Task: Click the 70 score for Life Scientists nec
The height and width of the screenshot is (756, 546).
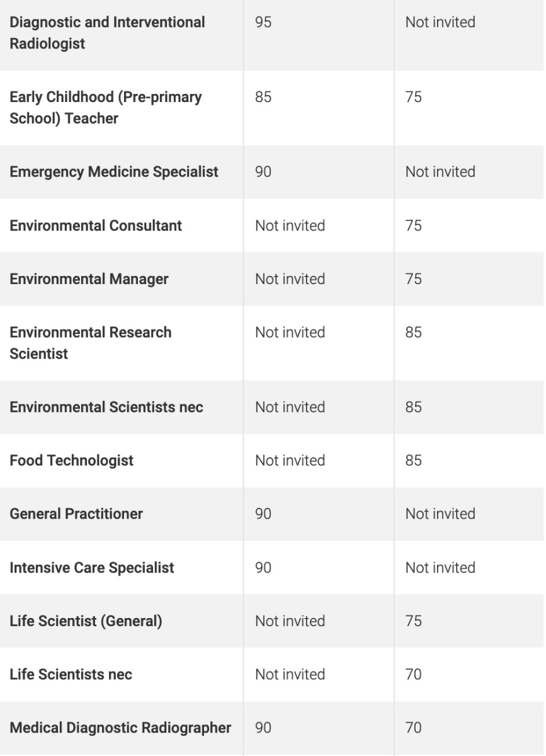Action: coord(414,674)
